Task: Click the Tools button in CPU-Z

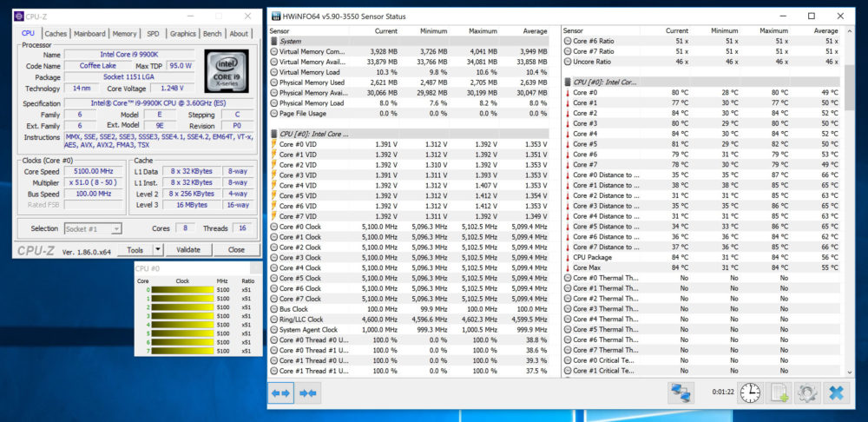Action: point(135,250)
